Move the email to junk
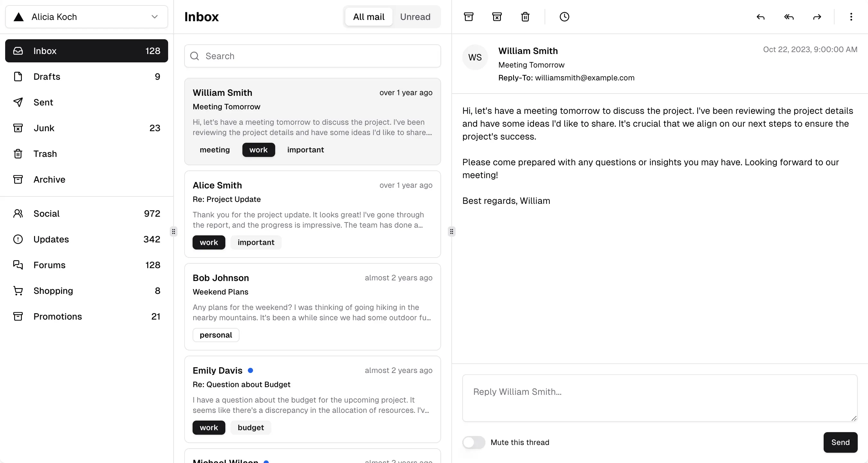This screenshot has width=868, height=463. pos(497,16)
